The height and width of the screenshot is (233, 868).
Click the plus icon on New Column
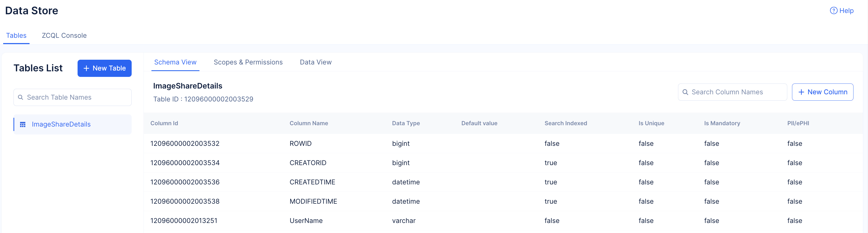tap(801, 92)
